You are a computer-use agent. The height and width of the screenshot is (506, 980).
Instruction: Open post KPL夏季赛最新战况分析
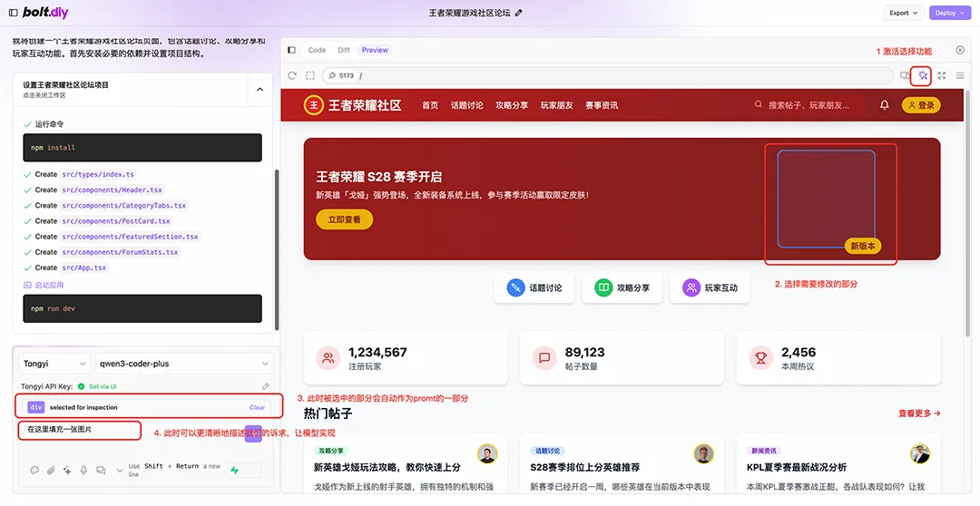(797, 467)
